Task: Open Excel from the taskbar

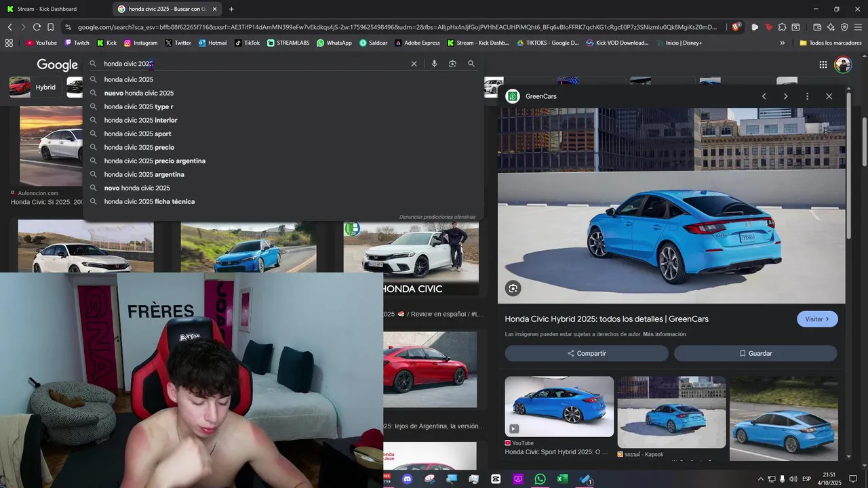Action: point(562,479)
